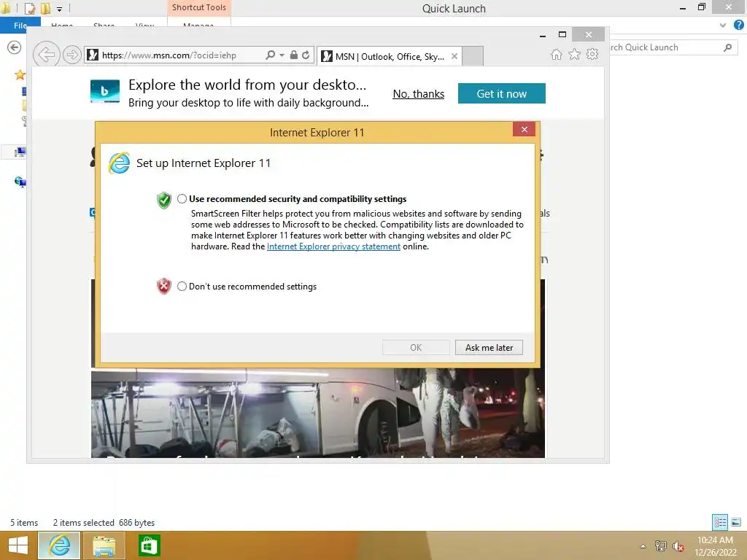747x560 pixels.
Task: Click the green shield icon
Action: point(164,200)
